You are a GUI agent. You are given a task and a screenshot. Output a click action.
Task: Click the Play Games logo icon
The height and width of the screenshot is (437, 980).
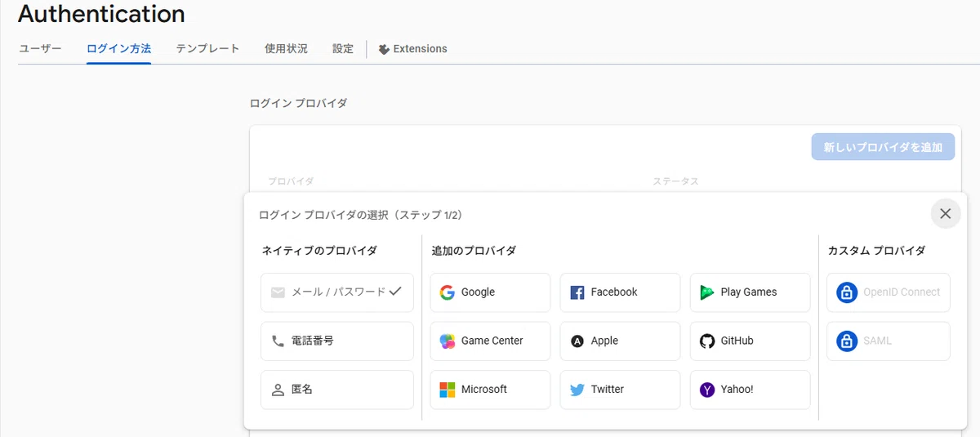[x=707, y=292]
